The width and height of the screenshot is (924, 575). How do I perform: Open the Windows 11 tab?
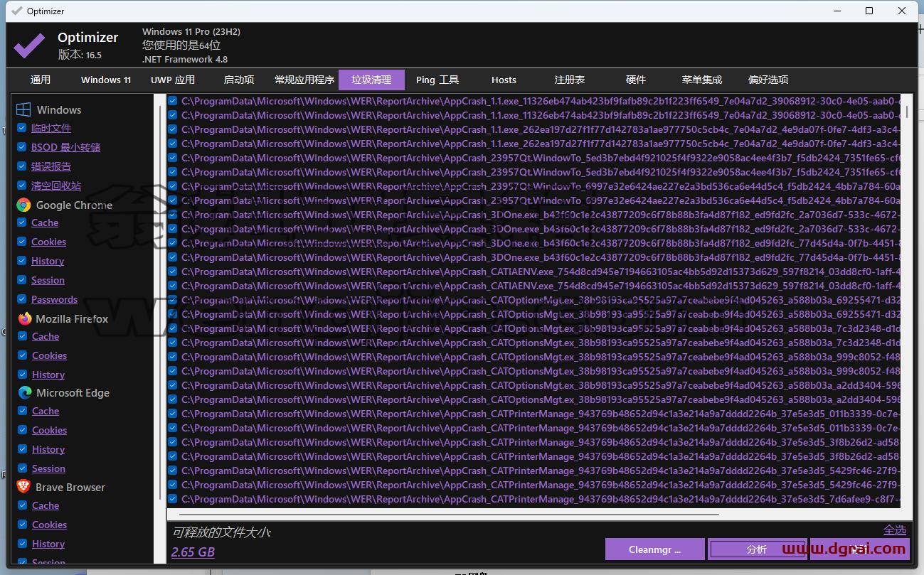point(106,80)
